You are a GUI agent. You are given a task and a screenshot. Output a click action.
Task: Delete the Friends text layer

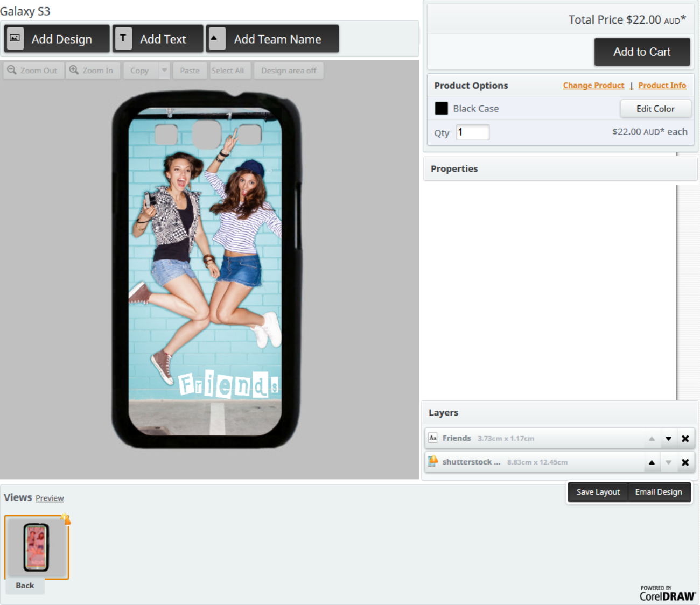[685, 439]
